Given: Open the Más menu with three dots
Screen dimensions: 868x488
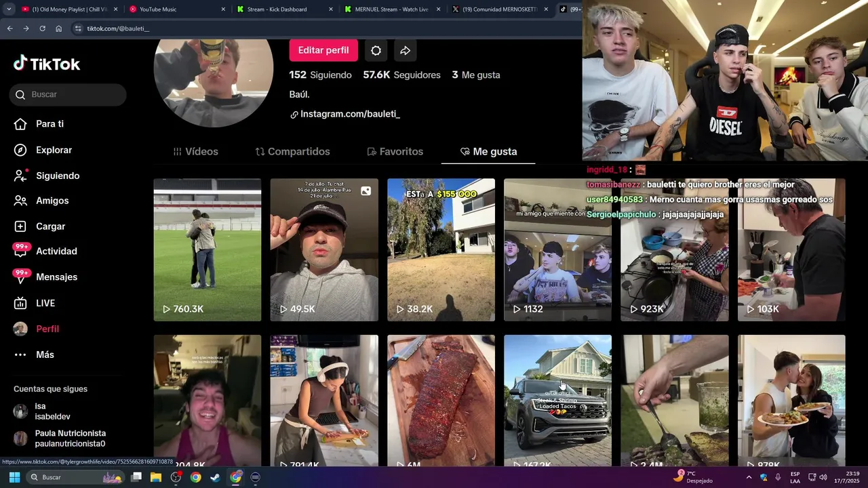Looking at the screenshot, I should (x=34, y=354).
